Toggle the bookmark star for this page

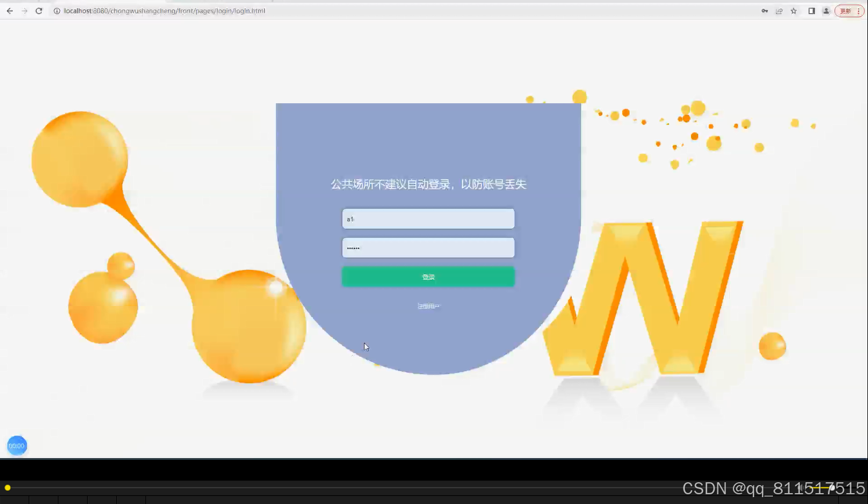tap(794, 10)
